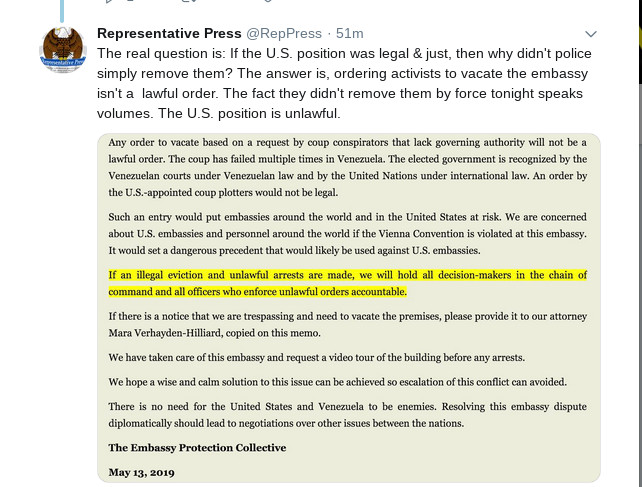Click "The Embassy Protection Collective" signature
642x487 pixels.
(197, 447)
